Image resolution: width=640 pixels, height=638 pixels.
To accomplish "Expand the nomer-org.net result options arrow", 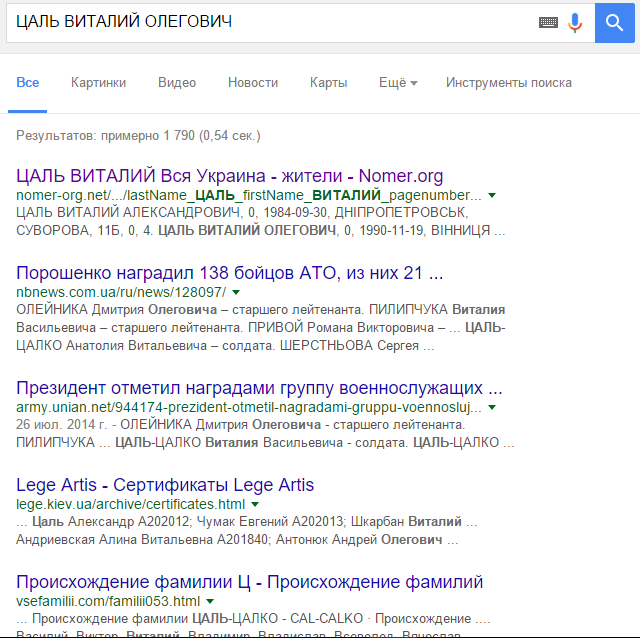I will (492, 196).
